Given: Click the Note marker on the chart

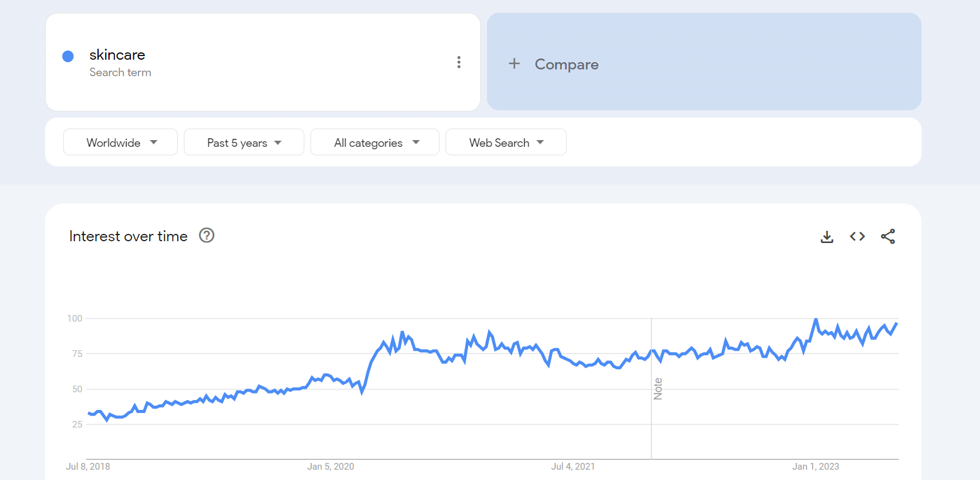Looking at the screenshot, I should coord(657,389).
